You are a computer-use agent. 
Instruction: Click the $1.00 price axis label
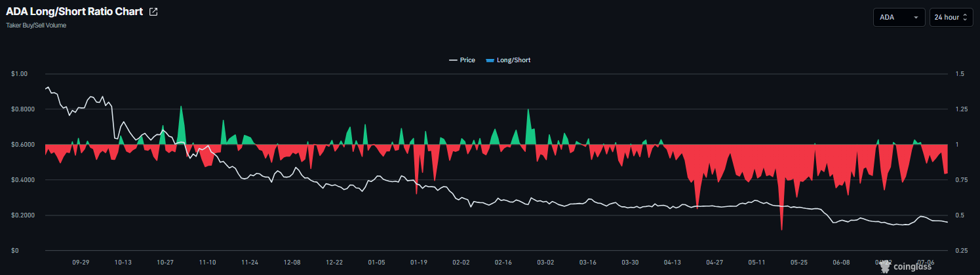pos(19,74)
